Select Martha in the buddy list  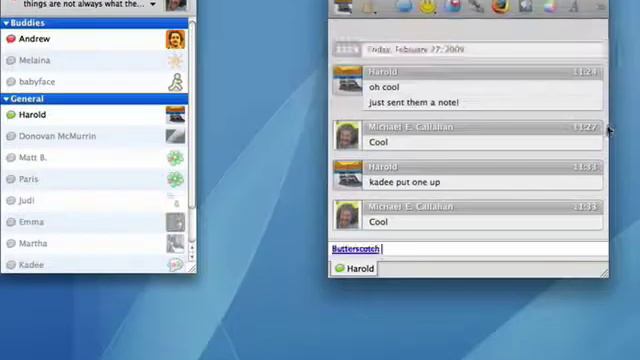pos(94,244)
